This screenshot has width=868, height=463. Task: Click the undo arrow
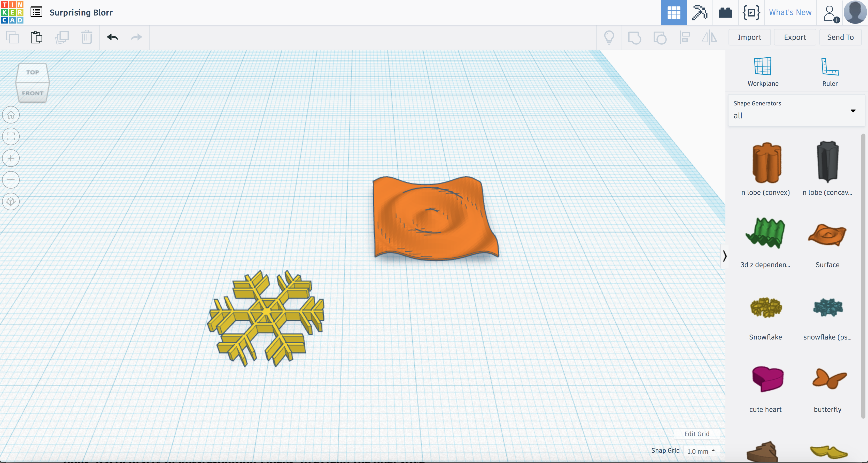[112, 37]
